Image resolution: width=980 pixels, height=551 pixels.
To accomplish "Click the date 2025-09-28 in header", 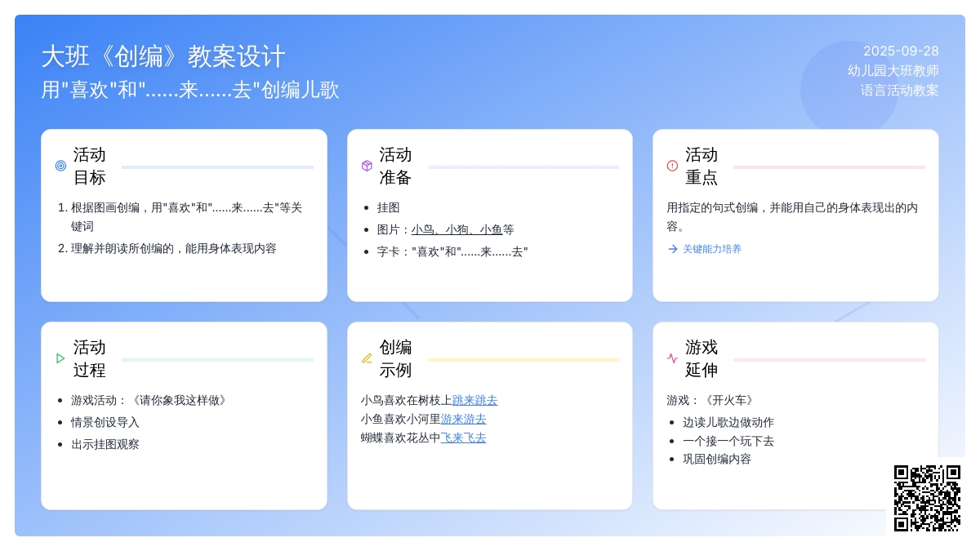I will [x=901, y=51].
